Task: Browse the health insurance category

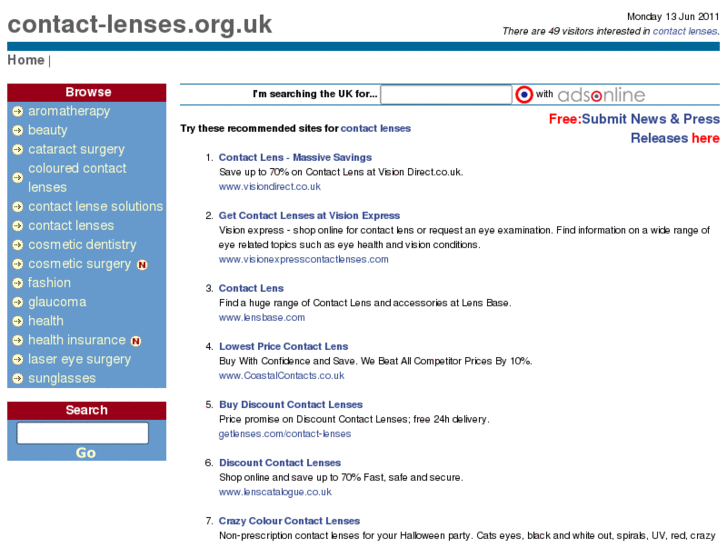Action: click(77, 340)
